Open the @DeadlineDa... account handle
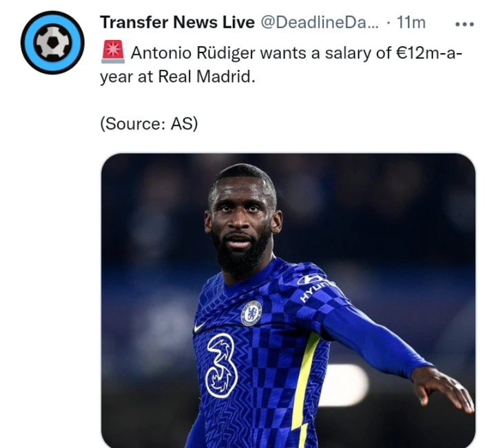This screenshot has width=496, height=448. click(319, 23)
